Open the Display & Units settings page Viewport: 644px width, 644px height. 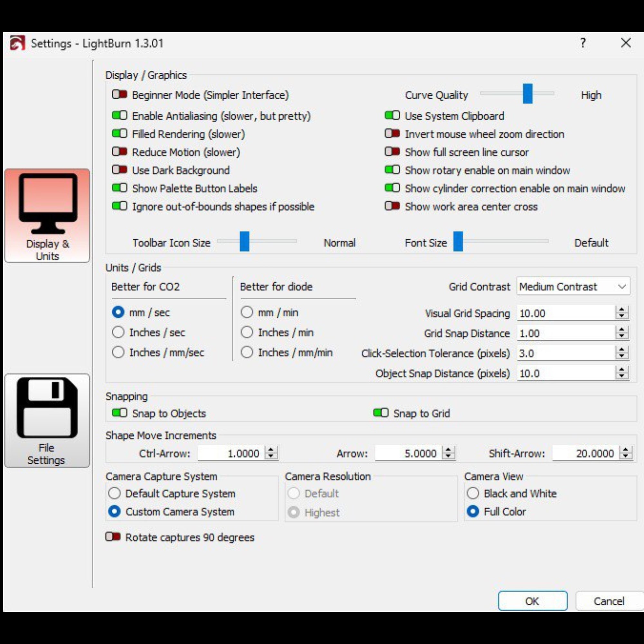(47, 216)
